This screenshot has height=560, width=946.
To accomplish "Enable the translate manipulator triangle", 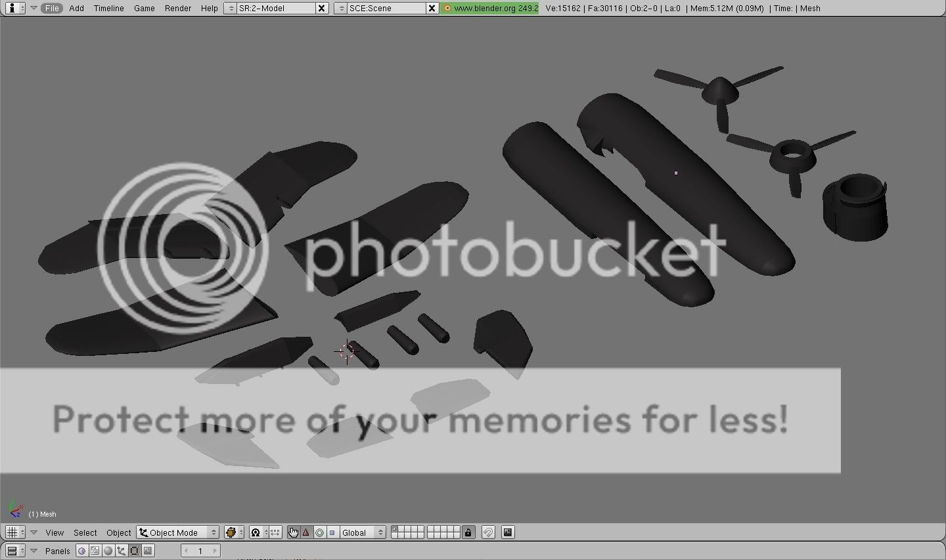I will [306, 532].
